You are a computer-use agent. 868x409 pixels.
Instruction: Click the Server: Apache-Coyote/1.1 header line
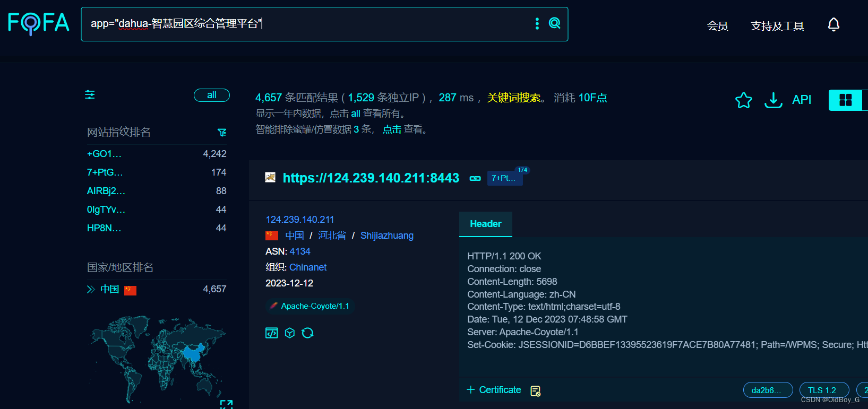click(523, 332)
